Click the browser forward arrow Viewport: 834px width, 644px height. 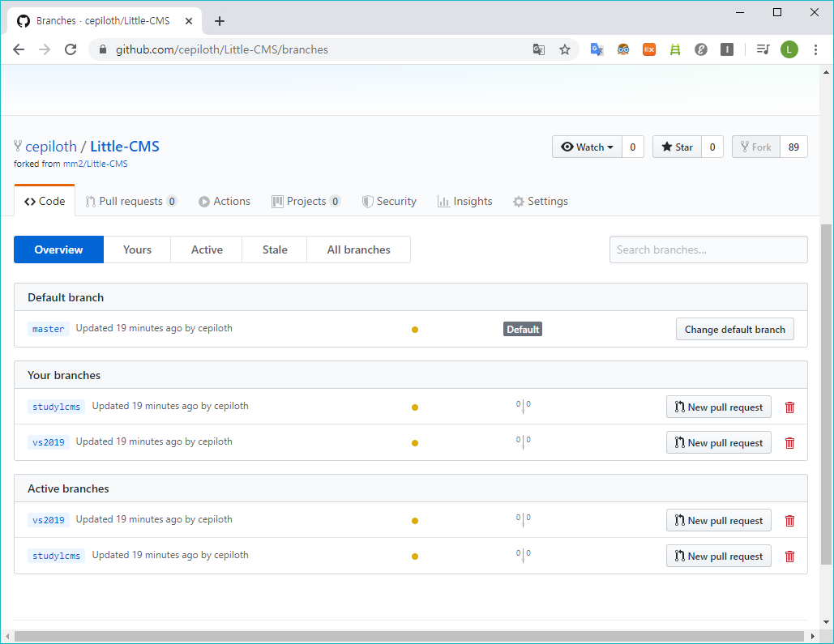45,49
